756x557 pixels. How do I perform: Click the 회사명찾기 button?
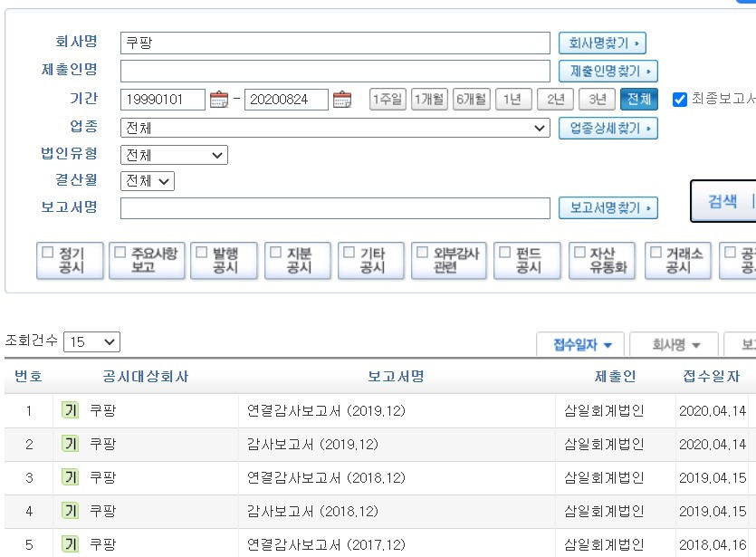[604, 44]
